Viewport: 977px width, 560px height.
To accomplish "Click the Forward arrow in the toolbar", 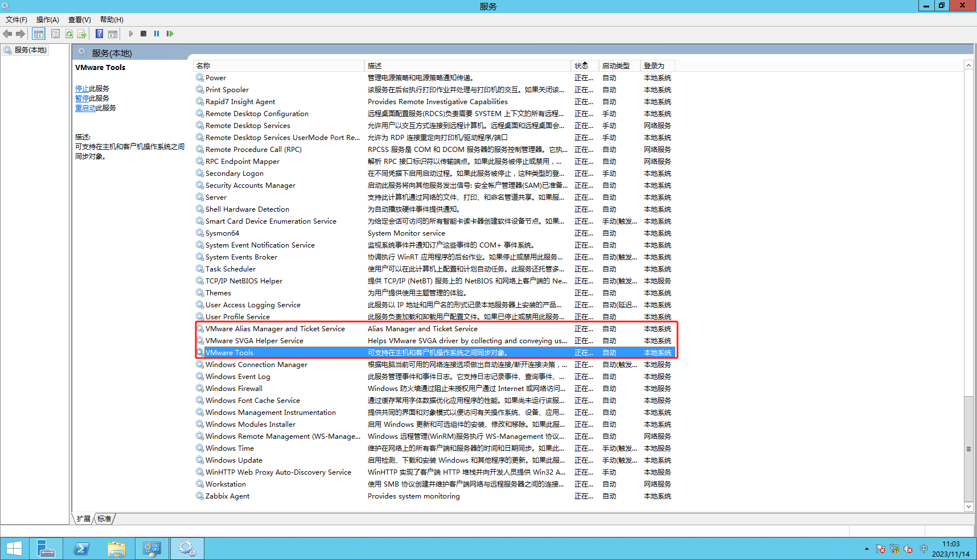I will pos(20,34).
